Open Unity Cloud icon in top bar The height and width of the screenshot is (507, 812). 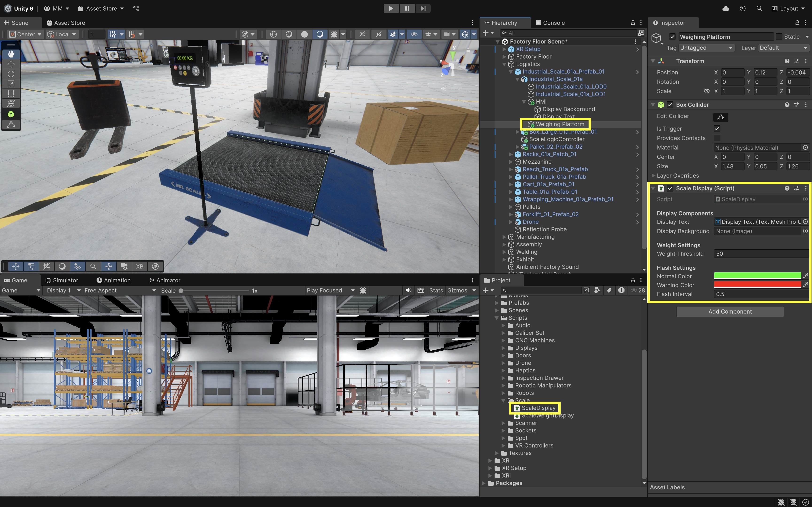726,8
